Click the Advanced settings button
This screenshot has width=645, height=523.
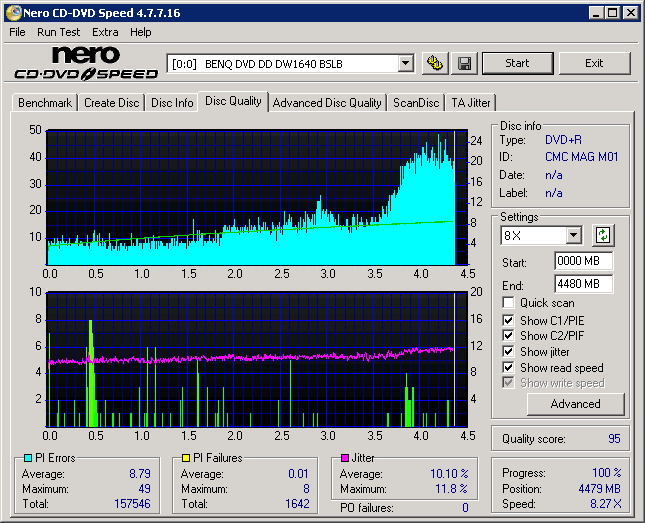(575, 404)
